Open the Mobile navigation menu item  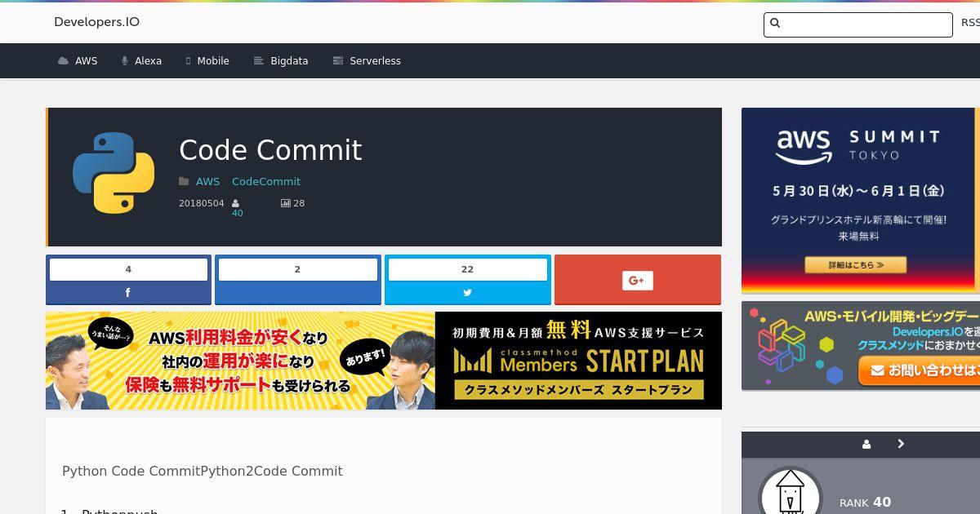click(x=207, y=61)
